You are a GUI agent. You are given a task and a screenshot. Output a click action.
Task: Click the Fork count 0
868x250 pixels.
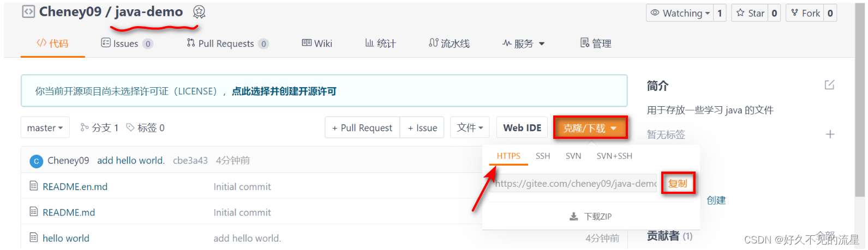pyautogui.click(x=830, y=13)
